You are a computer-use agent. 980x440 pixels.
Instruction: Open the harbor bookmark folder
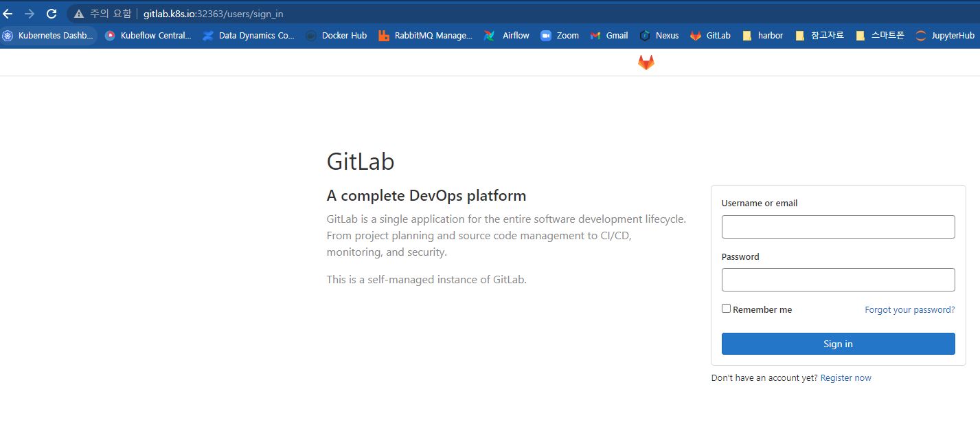pos(762,36)
